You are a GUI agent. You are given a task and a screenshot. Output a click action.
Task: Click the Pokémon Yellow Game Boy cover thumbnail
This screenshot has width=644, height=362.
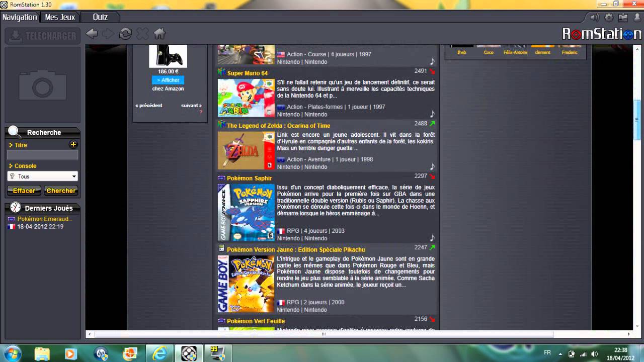pyautogui.click(x=246, y=284)
